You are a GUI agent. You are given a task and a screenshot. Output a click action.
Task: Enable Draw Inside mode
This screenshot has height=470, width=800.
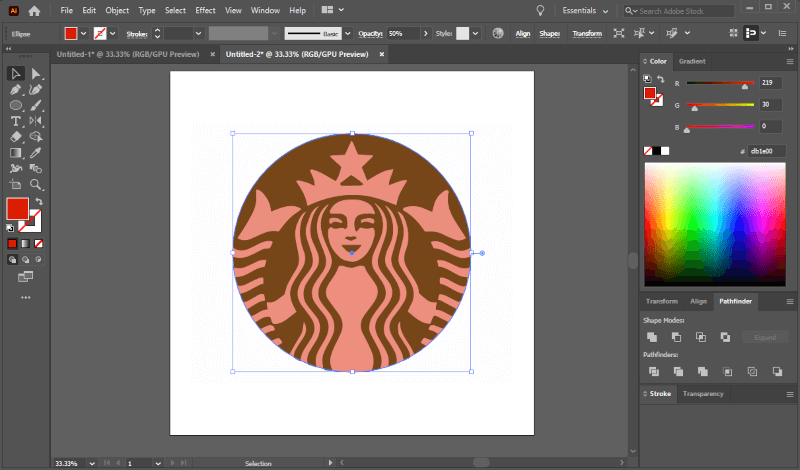[38, 260]
